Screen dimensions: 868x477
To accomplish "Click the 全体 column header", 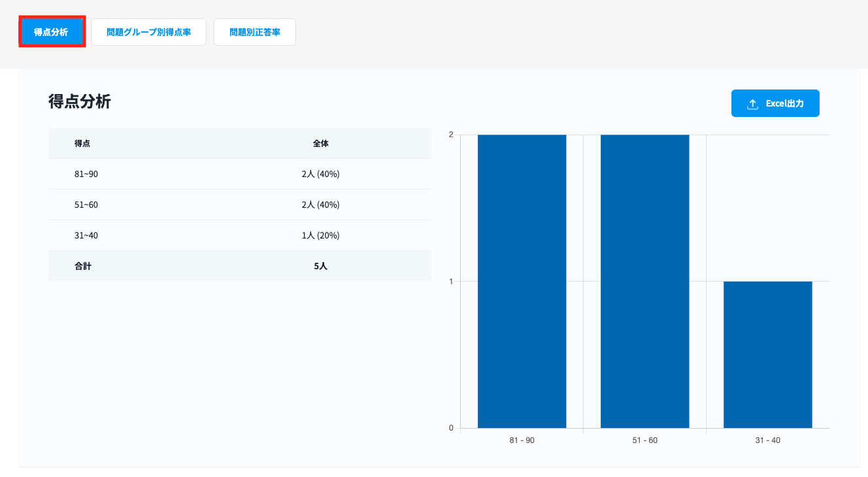I will [321, 143].
